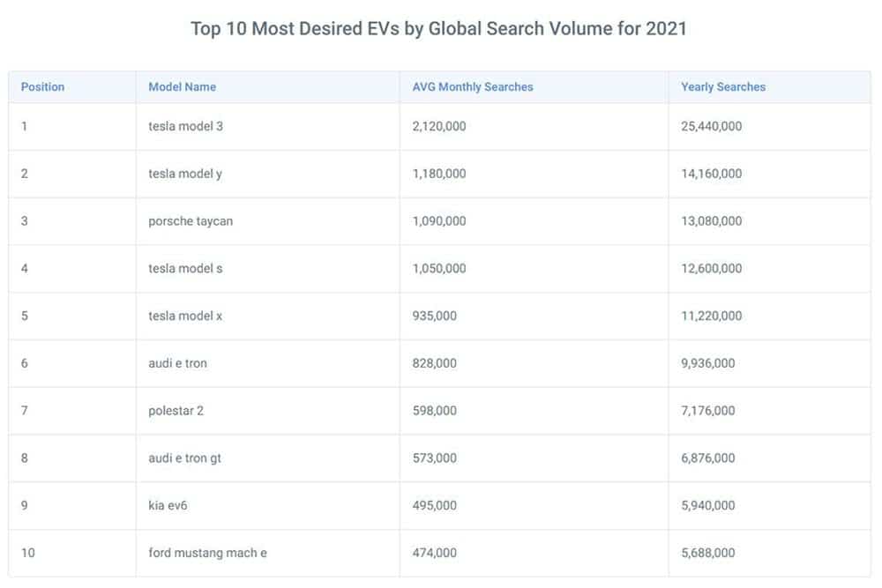Click position number 10 in the table

coord(28,553)
